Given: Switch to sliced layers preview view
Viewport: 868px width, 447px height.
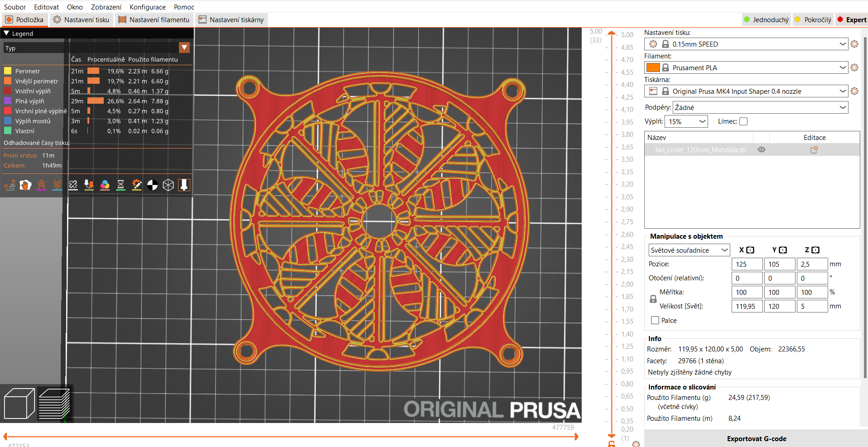Looking at the screenshot, I should pyautogui.click(x=54, y=404).
